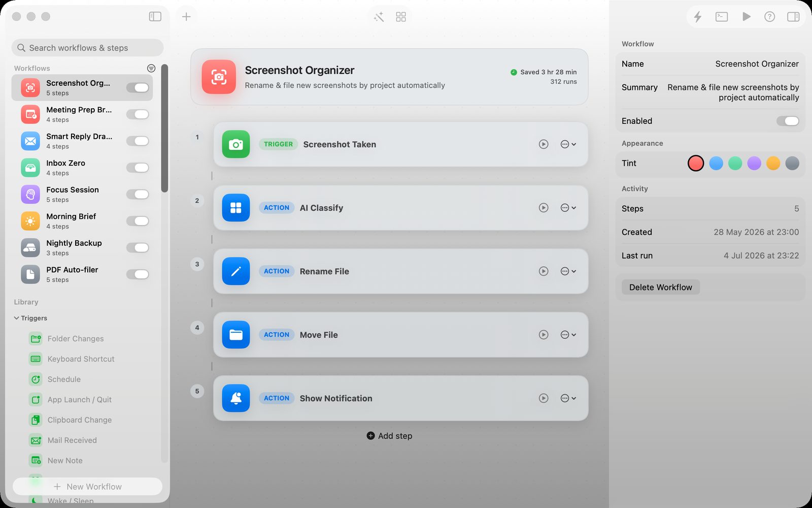This screenshot has width=812, height=508.
Task: Run the Screenshot Taken step
Action: [x=544, y=144]
